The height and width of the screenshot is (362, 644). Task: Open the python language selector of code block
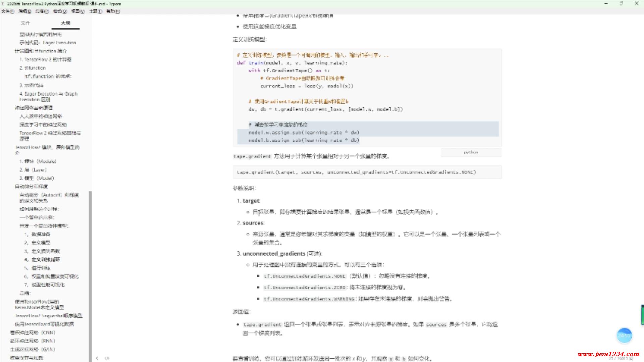471,153
